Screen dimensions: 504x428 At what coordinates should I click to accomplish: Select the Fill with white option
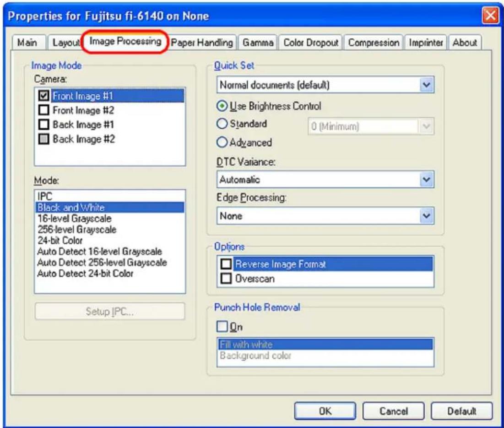[325, 344]
